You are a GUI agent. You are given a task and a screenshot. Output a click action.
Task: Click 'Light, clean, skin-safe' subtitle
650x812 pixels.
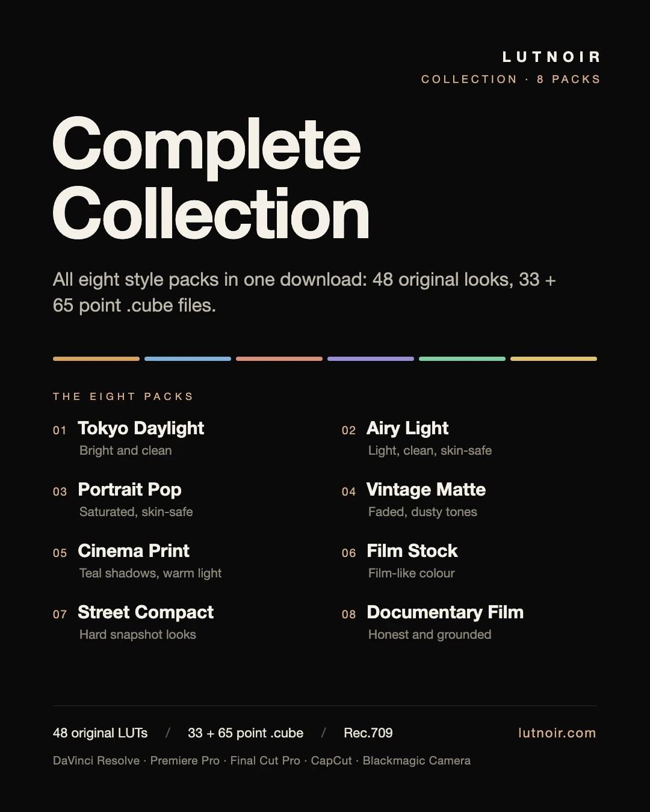(430, 451)
